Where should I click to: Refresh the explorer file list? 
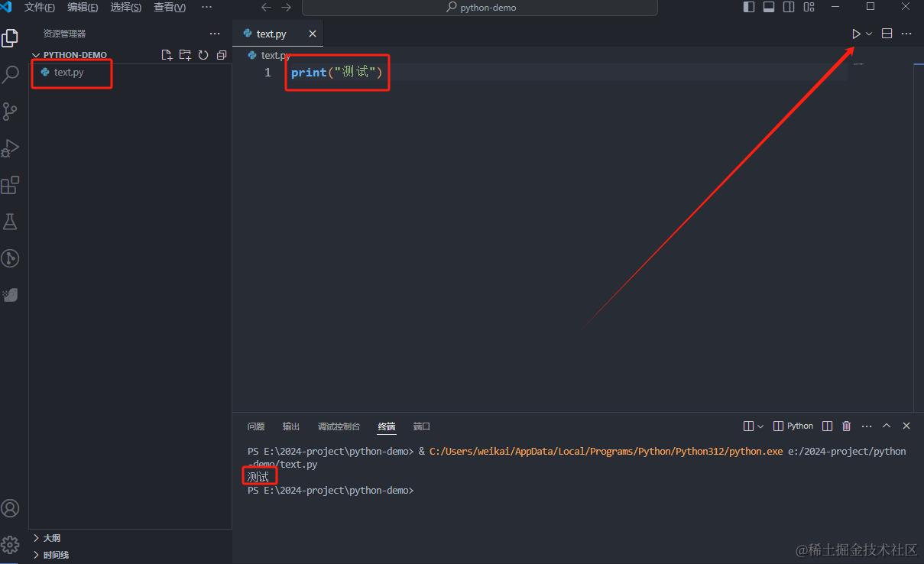[x=203, y=55]
